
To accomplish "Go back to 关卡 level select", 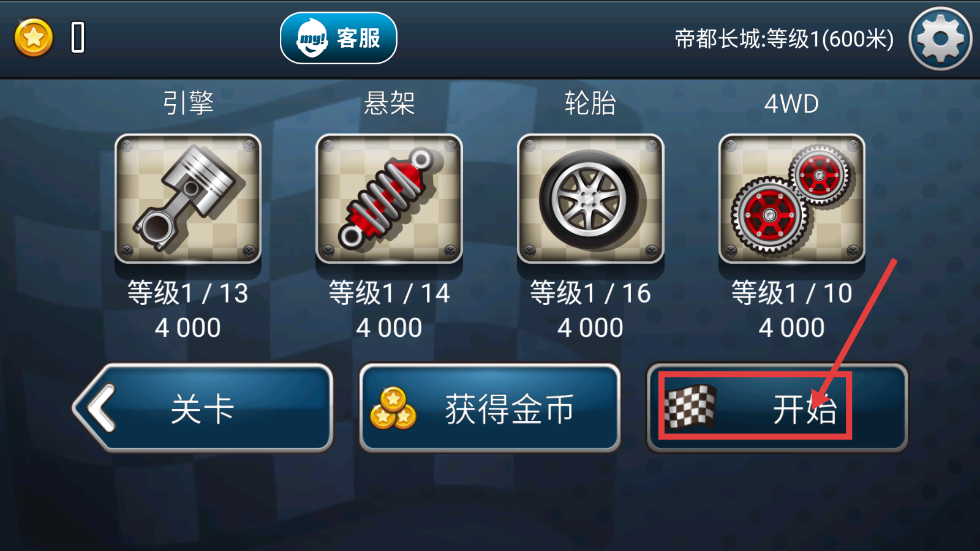I will point(203,408).
